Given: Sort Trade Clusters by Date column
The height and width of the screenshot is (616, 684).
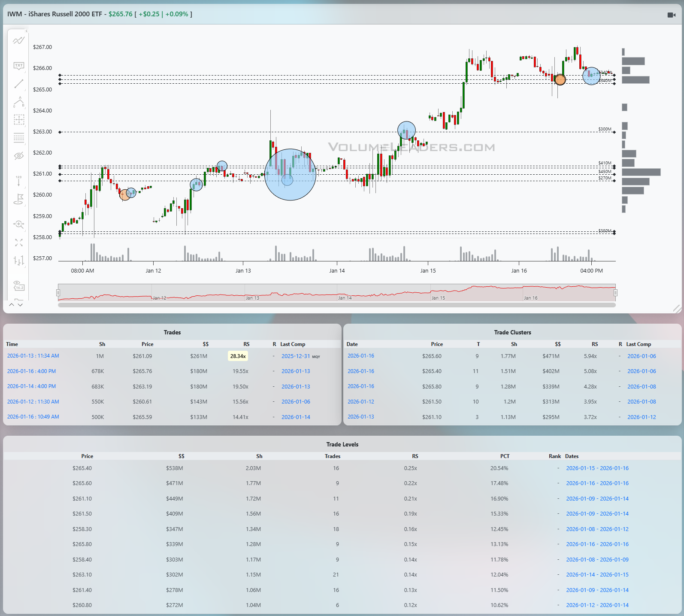Looking at the screenshot, I should click(x=352, y=344).
